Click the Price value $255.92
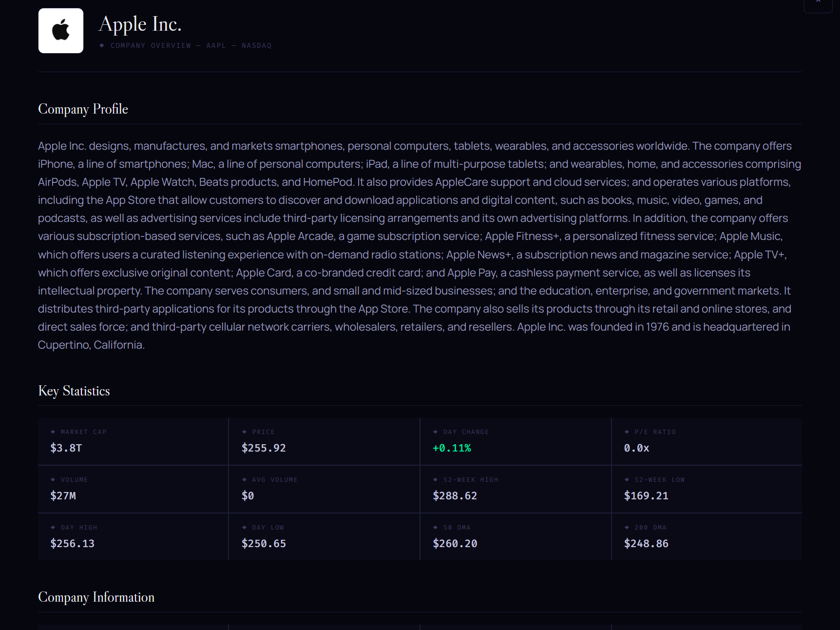The width and height of the screenshot is (840, 630). [264, 448]
